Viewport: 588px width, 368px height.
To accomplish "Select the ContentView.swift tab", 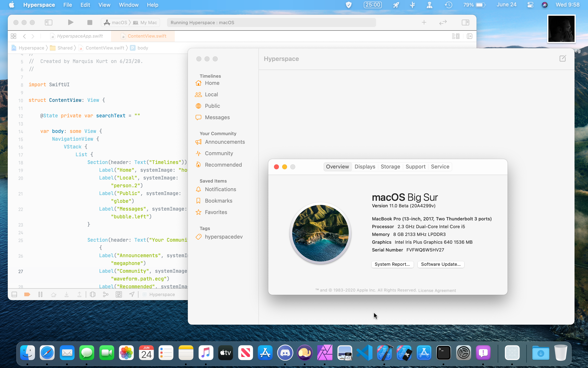I will pyautogui.click(x=143, y=36).
